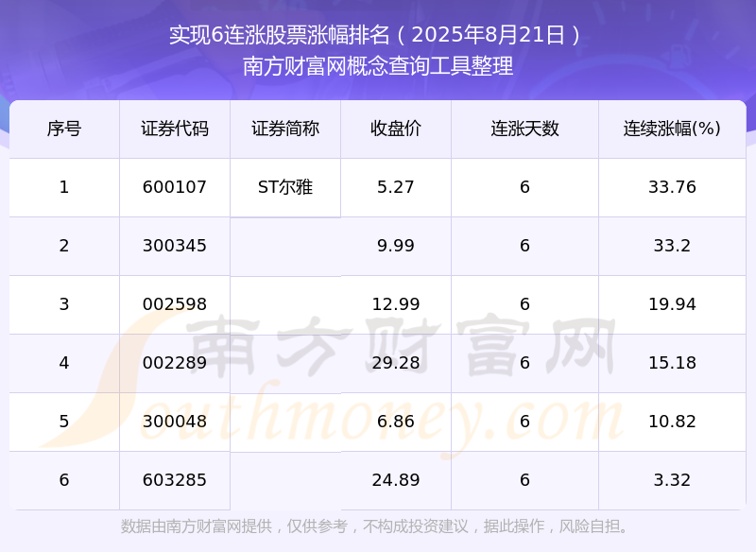
Task: Click the streak days cell in 600107 row
Action: pyautogui.click(x=524, y=187)
